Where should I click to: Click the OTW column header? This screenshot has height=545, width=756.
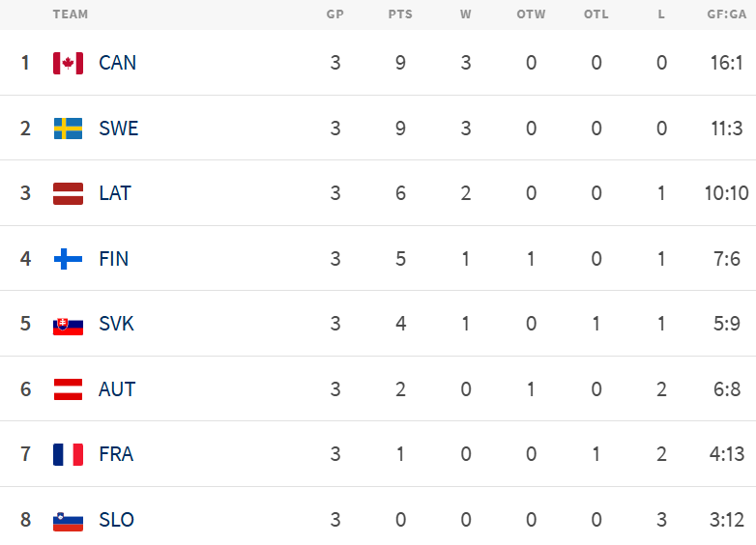pyautogui.click(x=531, y=14)
